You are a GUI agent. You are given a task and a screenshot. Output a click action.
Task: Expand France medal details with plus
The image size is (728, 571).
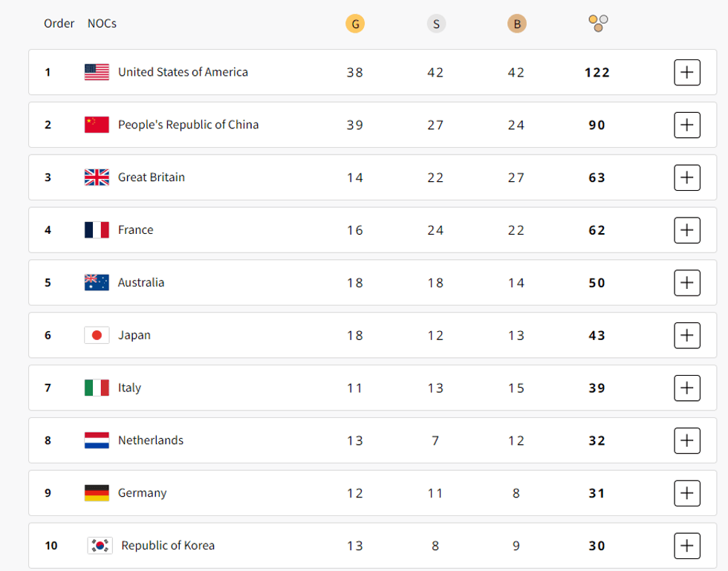[x=687, y=230]
